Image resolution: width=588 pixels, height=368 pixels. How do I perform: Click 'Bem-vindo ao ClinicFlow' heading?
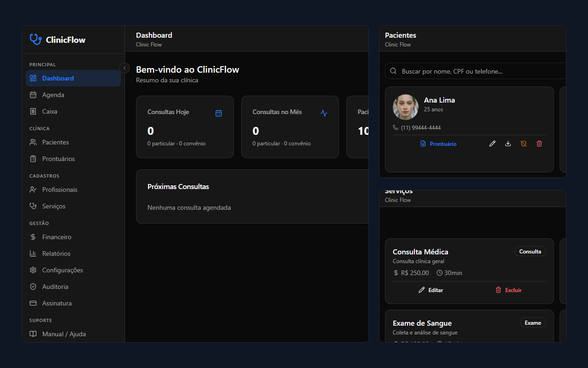pyautogui.click(x=187, y=70)
